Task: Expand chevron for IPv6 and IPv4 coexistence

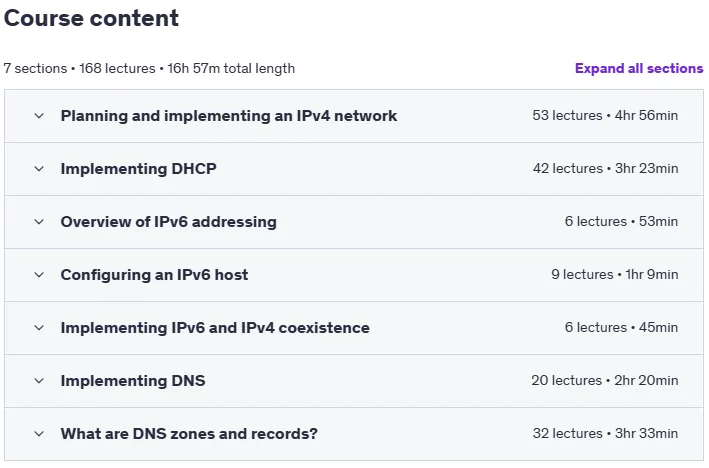Action: [x=39, y=327]
